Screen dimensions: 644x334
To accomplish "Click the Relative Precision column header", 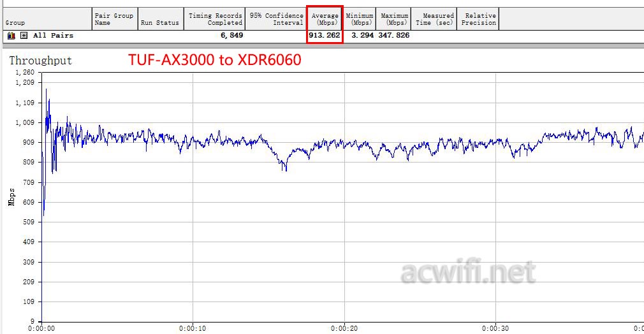I will click(478, 19).
